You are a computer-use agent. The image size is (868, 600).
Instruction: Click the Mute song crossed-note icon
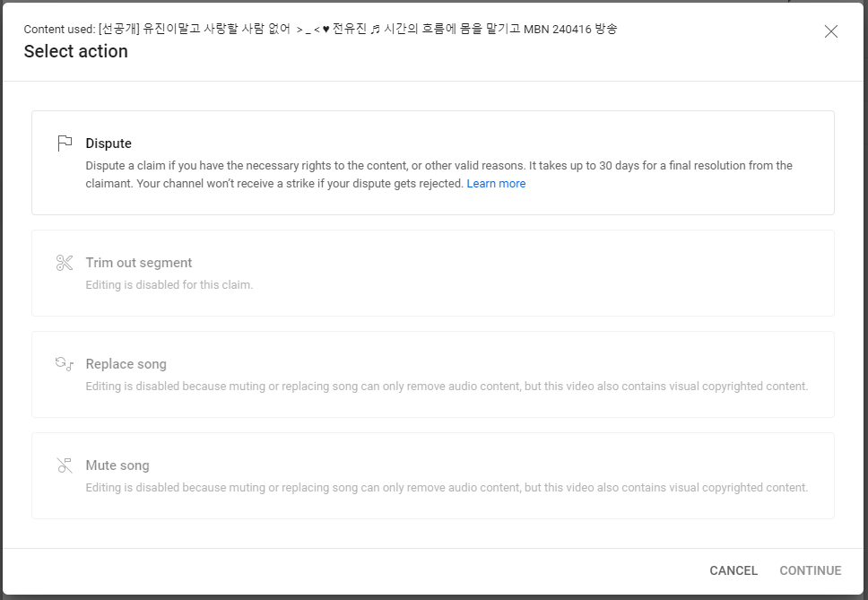pyautogui.click(x=65, y=465)
